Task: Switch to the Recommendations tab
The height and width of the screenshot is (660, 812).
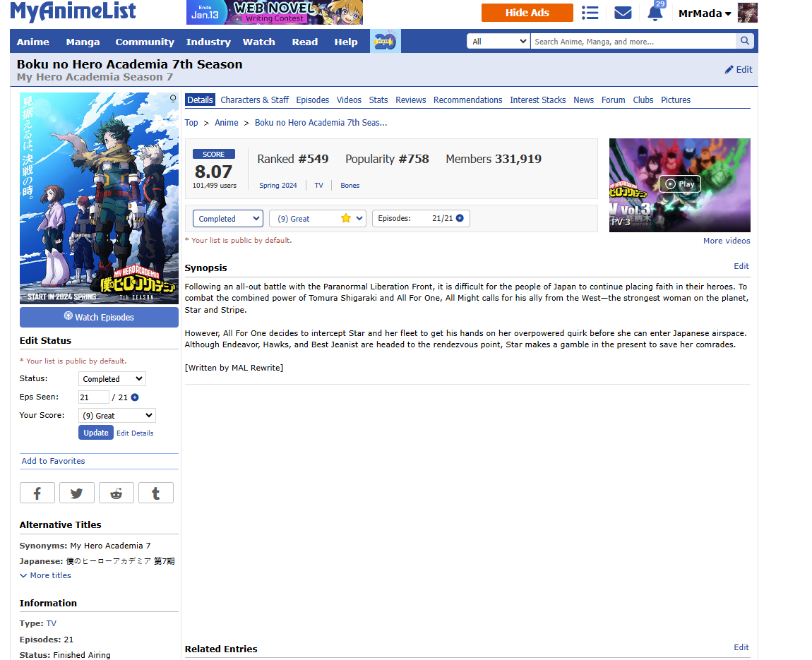Action: click(x=468, y=100)
